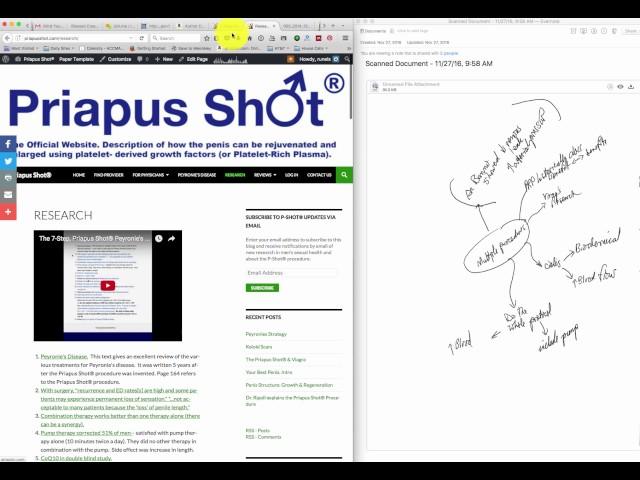Click the green Subscribe button
Image resolution: width=640 pixels, height=480 pixels.
click(262, 288)
